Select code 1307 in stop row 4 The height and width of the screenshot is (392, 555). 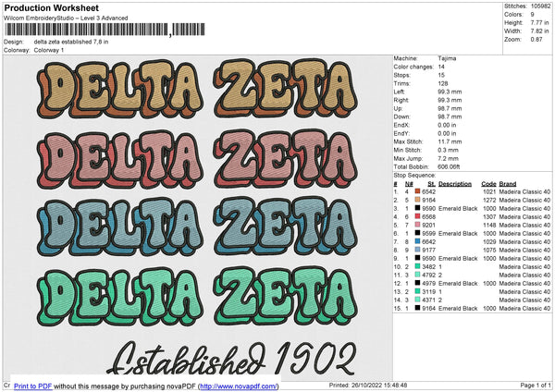click(x=489, y=216)
